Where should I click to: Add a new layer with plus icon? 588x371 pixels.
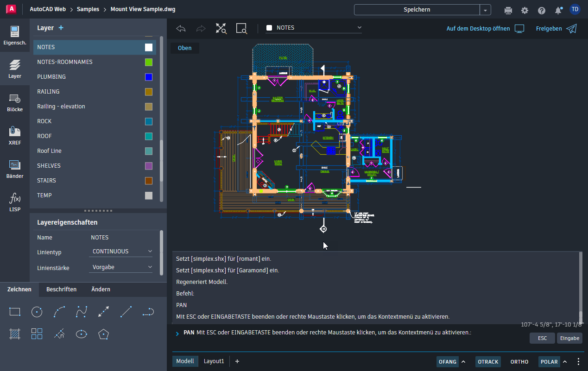point(61,28)
